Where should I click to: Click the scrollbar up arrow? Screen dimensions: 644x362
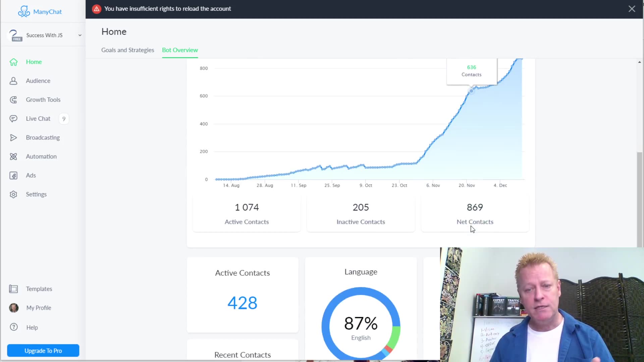click(640, 62)
